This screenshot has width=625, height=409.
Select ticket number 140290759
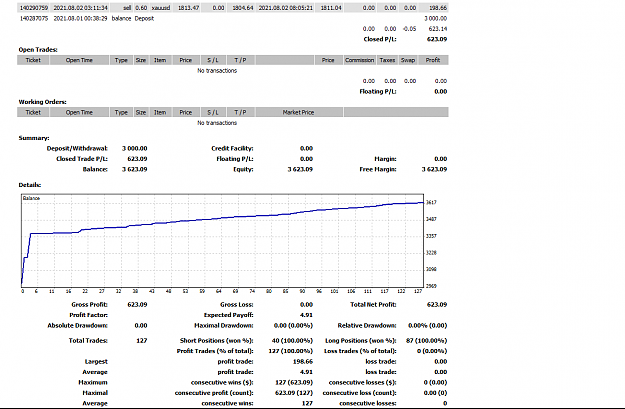[x=34, y=8]
